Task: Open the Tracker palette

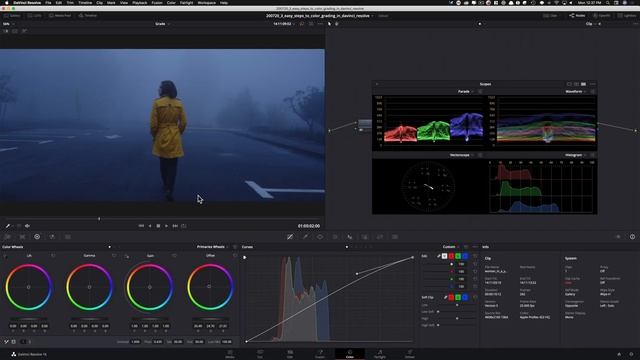Action: [x=335, y=237]
